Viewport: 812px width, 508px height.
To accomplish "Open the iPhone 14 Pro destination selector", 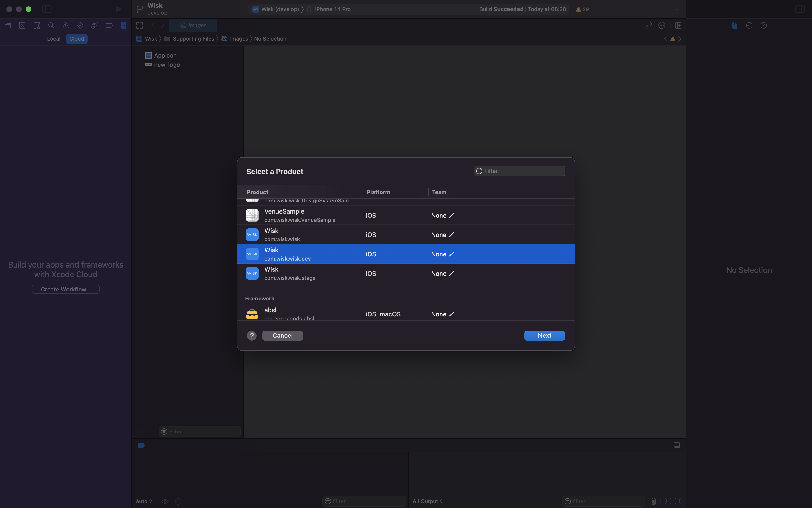I will pyautogui.click(x=329, y=9).
